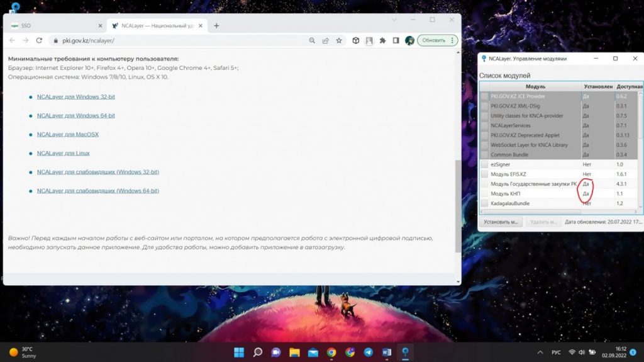
Task: Open taskbar Search
Action: 257,352
